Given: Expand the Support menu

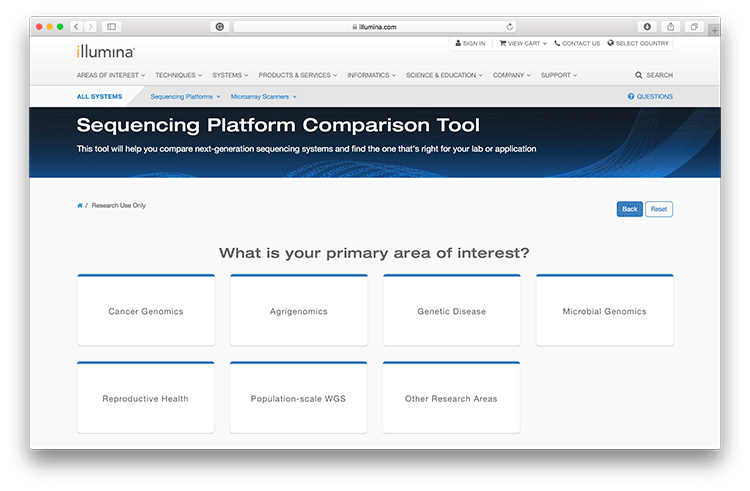Looking at the screenshot, I should (559, 75).
